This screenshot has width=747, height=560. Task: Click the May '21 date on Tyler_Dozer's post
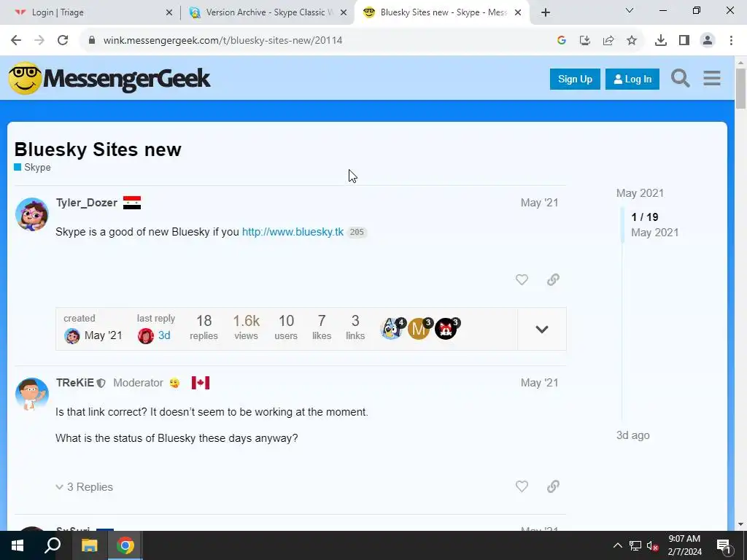coord(539,203)
